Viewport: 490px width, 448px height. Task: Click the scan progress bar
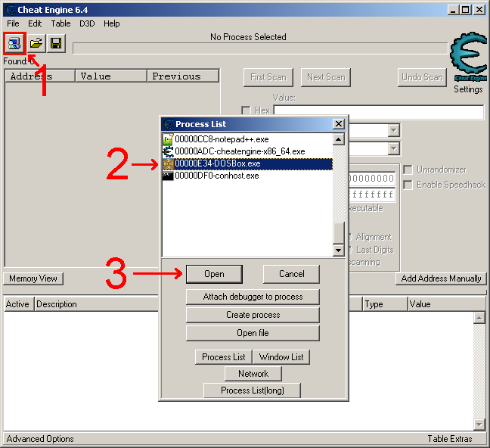(x=260, y=48)
